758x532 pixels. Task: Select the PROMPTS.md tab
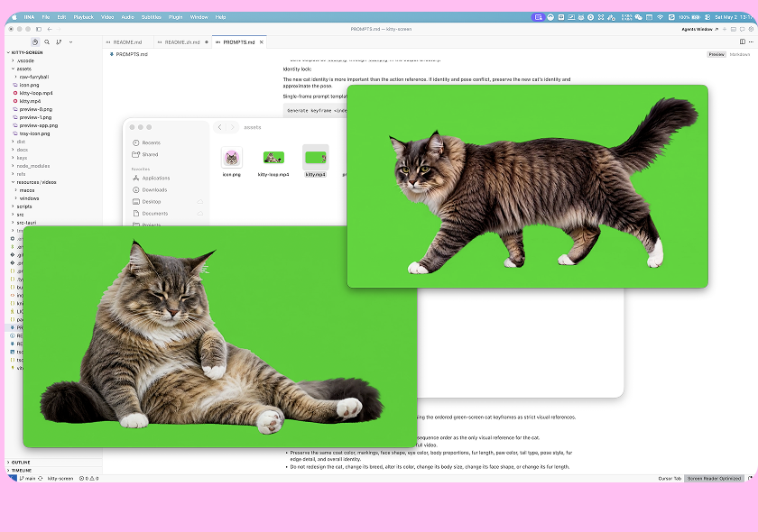pos(239,42)
